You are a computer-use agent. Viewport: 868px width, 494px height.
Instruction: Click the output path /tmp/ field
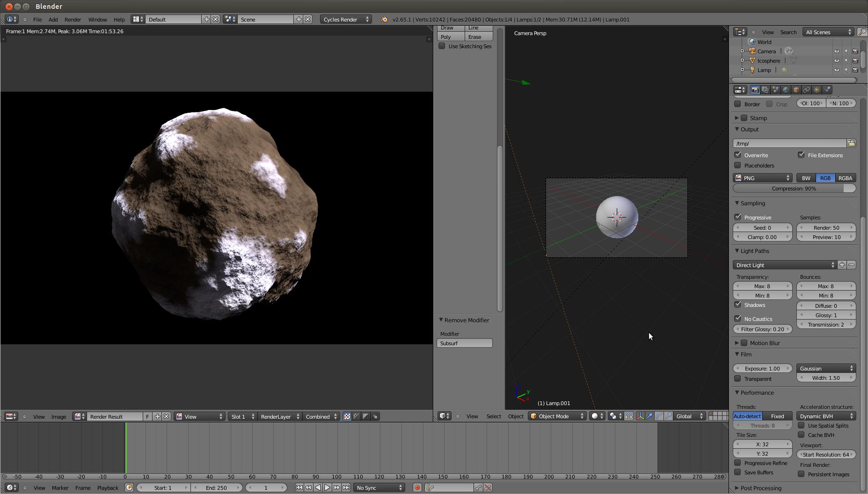pyautogui.click(x=789, y=143)
